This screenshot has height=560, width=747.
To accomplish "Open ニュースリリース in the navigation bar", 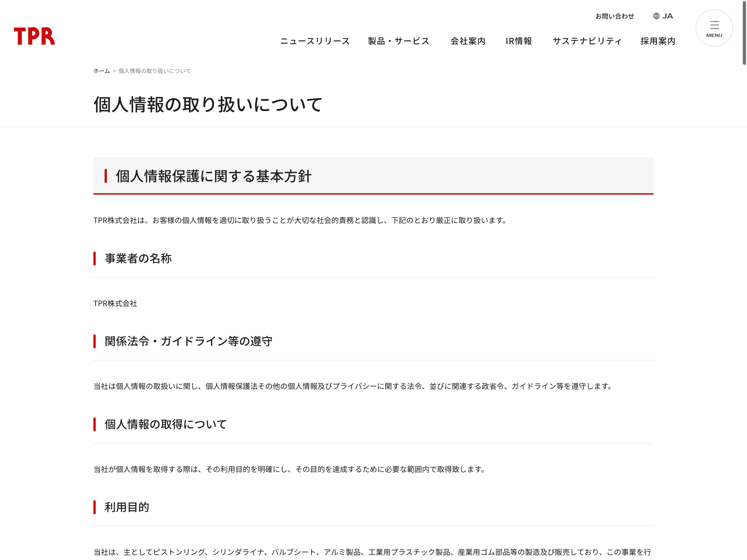I will click(315, 41).
